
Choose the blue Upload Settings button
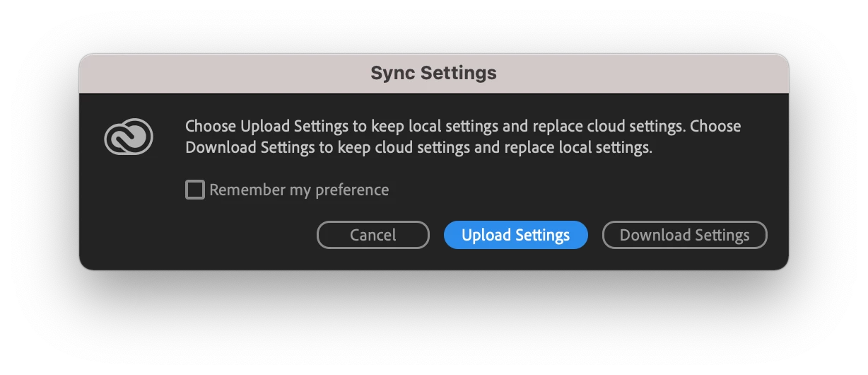coord(515,235)
